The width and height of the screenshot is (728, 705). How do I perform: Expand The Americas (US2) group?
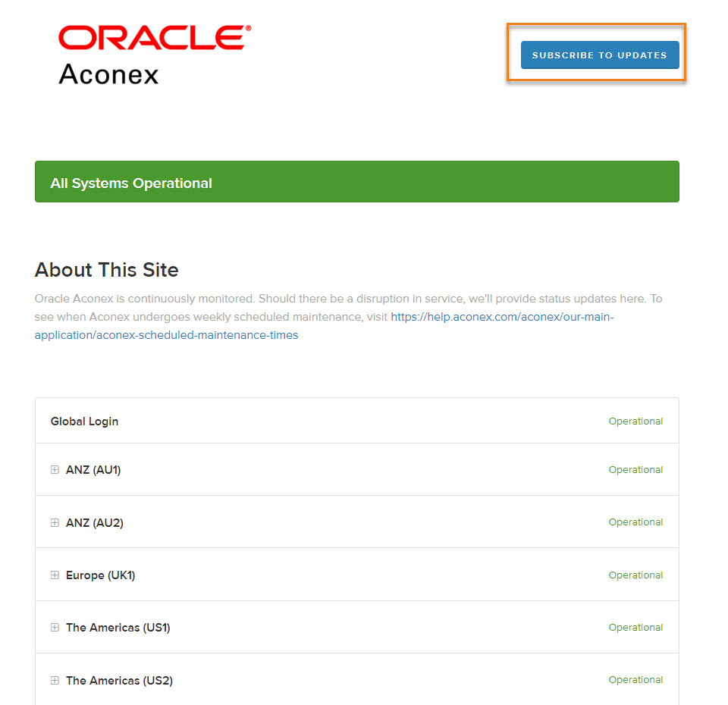[55, 681]
